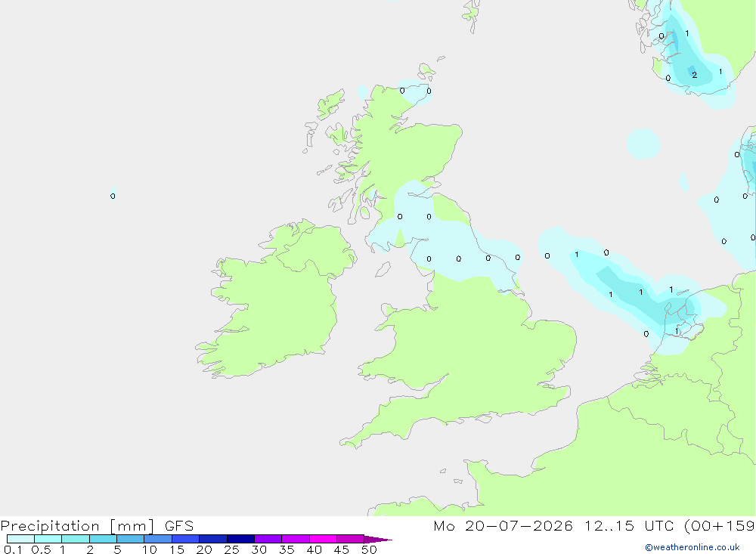Click the '(00+159' forecast run offset text

[720, 525]
